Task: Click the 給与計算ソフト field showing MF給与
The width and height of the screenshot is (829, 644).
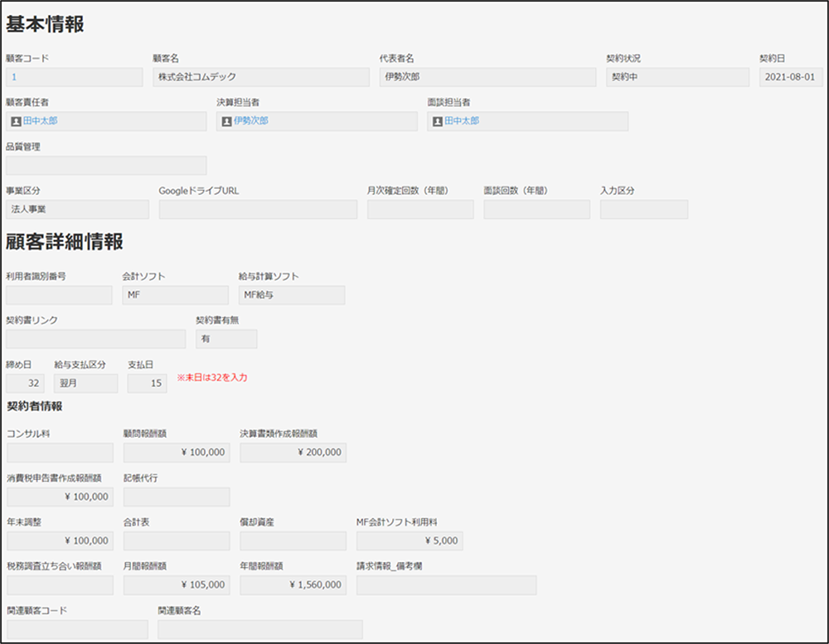Action: point(292,295)
